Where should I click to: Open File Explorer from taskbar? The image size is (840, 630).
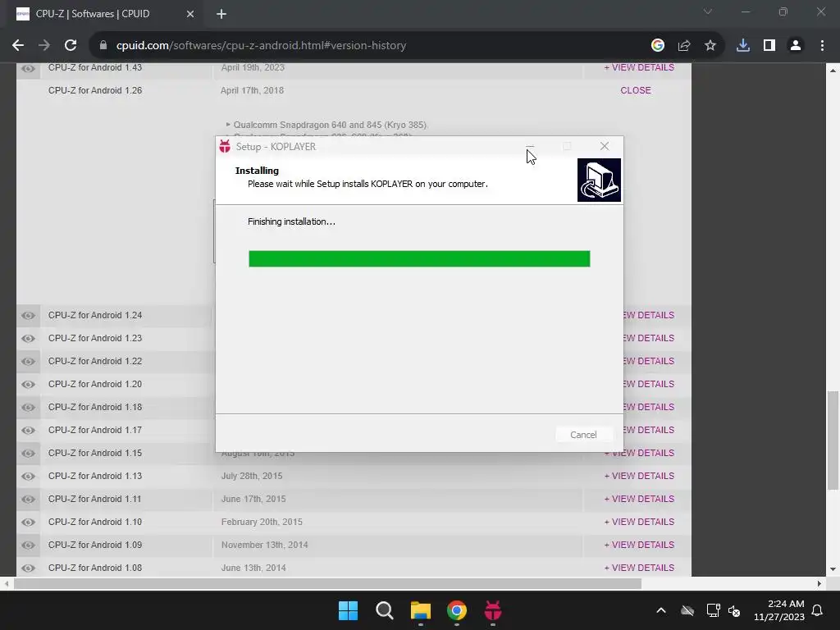[x=421, y=610]
